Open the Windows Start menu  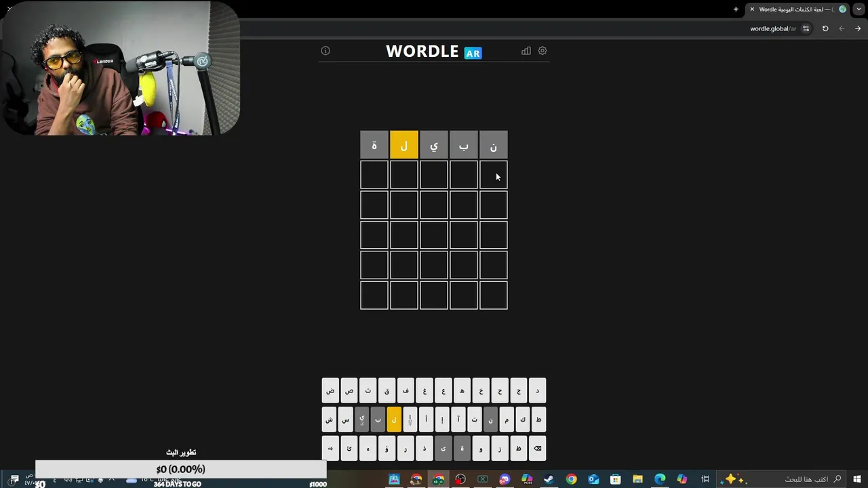coord(858,479)
